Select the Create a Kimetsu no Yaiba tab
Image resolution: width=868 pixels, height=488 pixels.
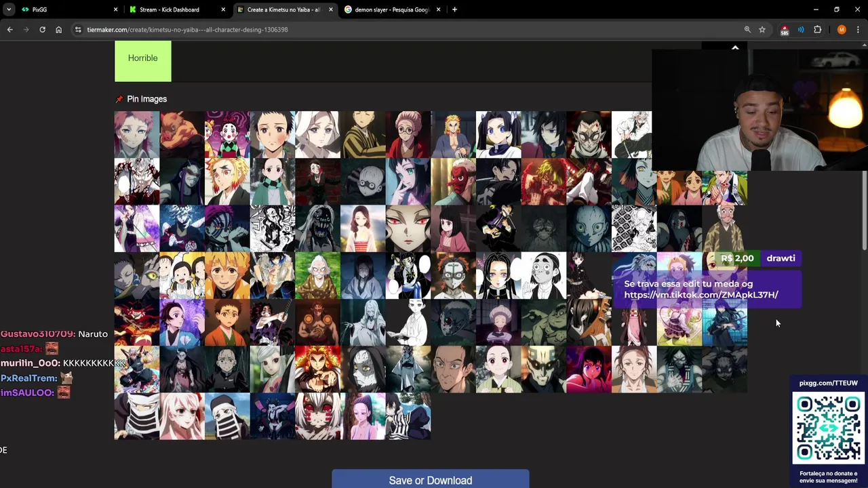pyautogui.click(x=285, y=9)
